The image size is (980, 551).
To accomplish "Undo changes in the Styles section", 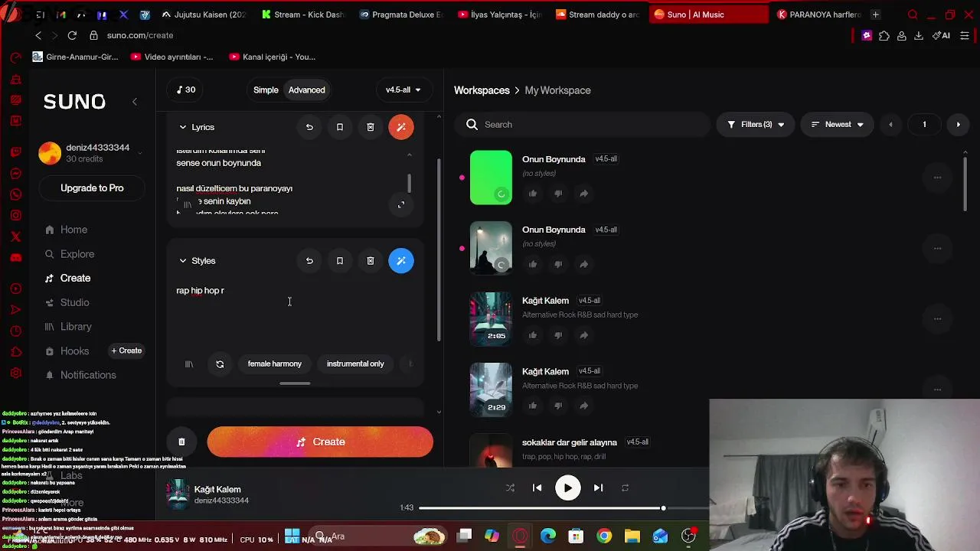I will [x=309, y=261].
